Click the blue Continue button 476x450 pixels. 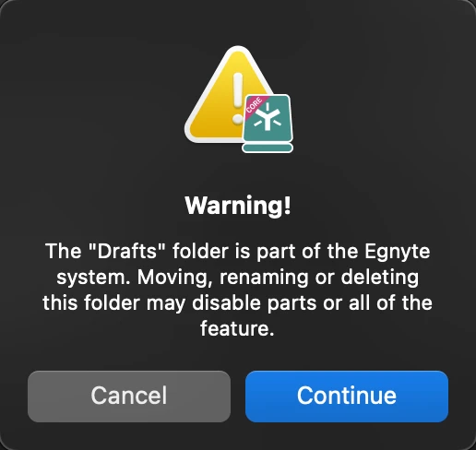pyautogui.click(x=347, y=397)
